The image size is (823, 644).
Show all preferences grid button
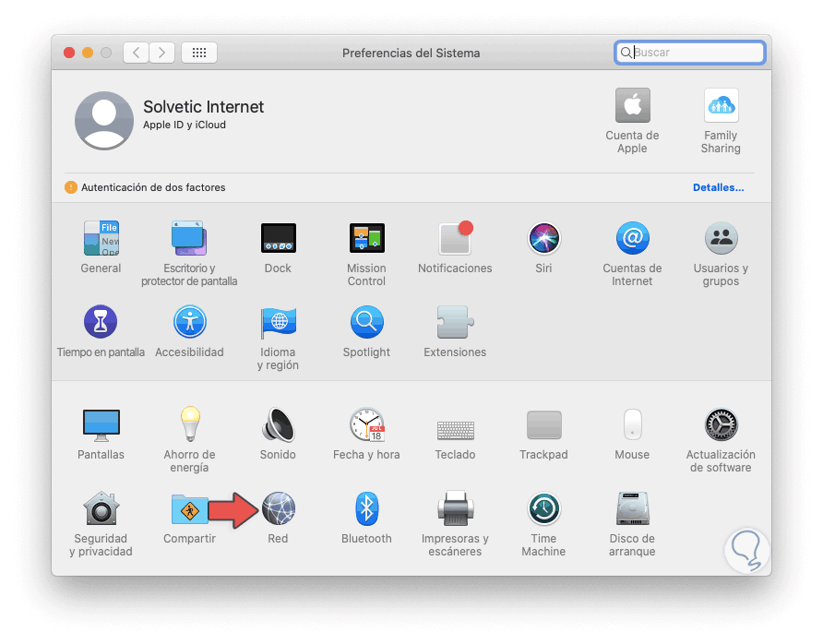199,53
